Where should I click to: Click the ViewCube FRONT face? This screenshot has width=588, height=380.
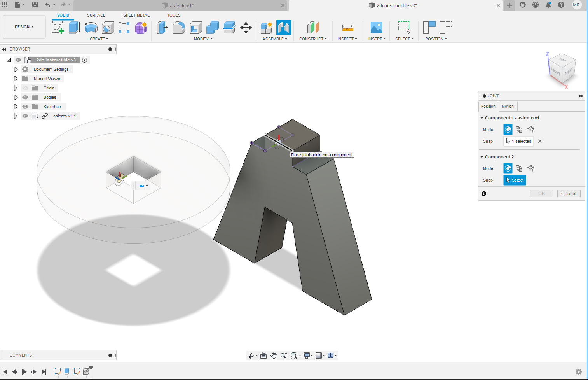[555, 72]
